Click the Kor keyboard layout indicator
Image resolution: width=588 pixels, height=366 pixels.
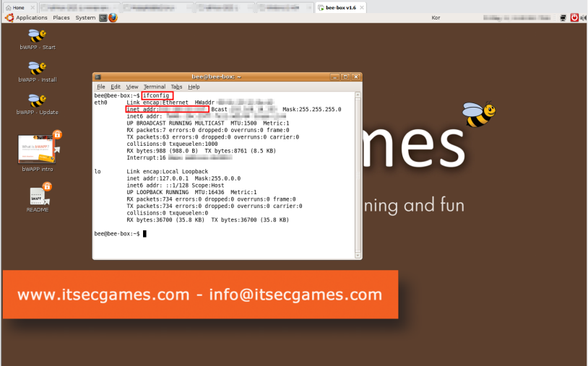pos(436,17)
